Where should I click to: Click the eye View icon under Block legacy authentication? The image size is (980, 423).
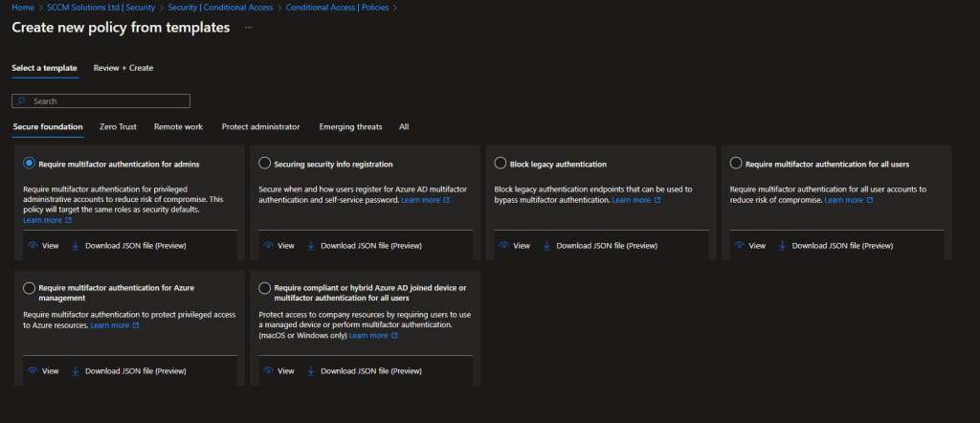tap(503, 246)
